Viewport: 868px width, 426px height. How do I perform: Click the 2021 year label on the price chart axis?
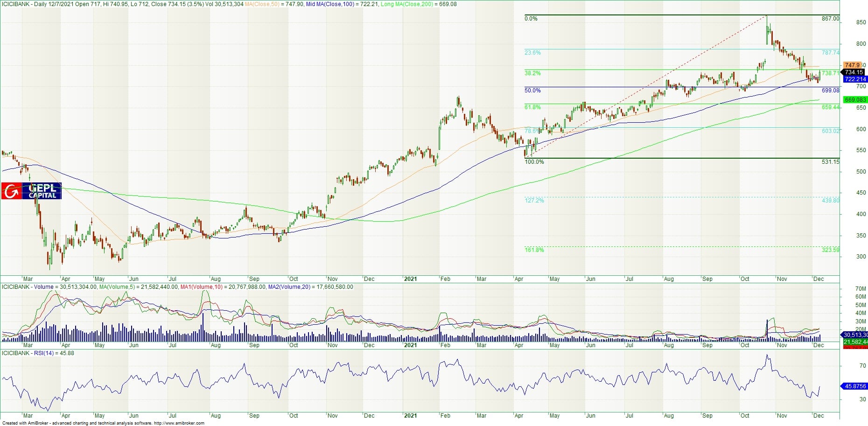click(410, 279)
